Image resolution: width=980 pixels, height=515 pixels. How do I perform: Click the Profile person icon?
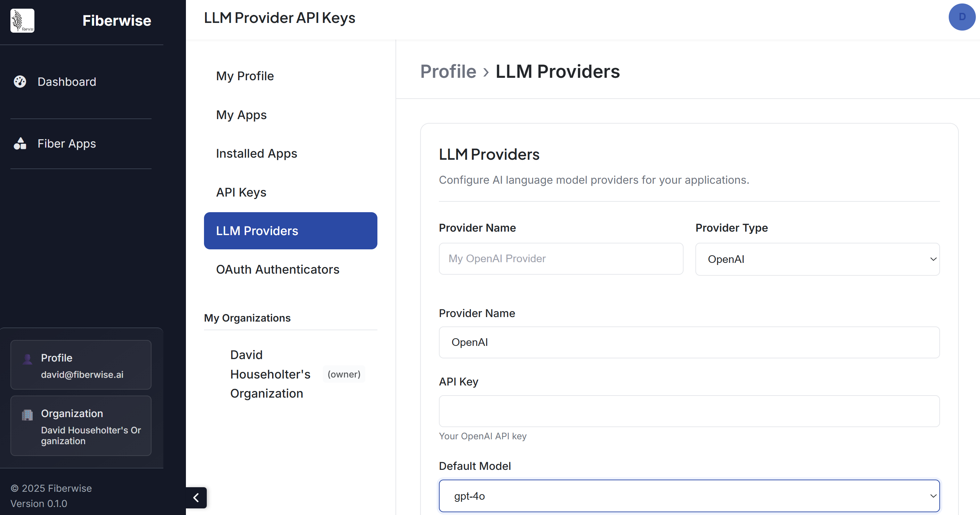(27, 359)
